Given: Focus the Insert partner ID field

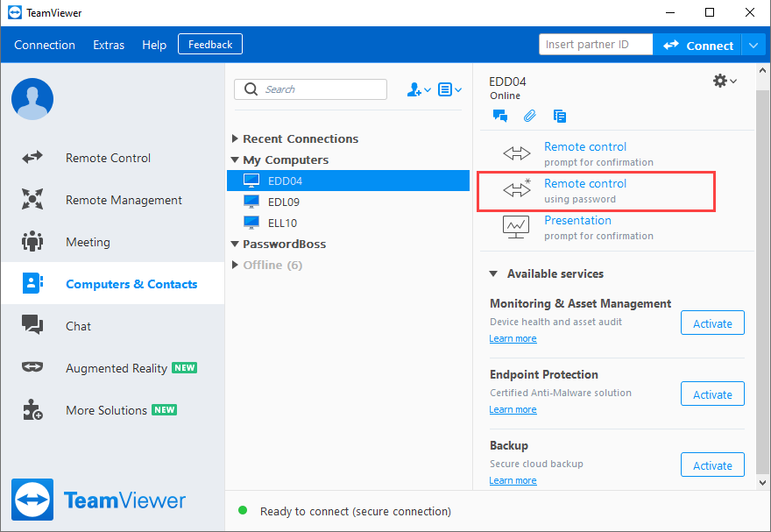Looking at the screenshot, I should (596, 44).
